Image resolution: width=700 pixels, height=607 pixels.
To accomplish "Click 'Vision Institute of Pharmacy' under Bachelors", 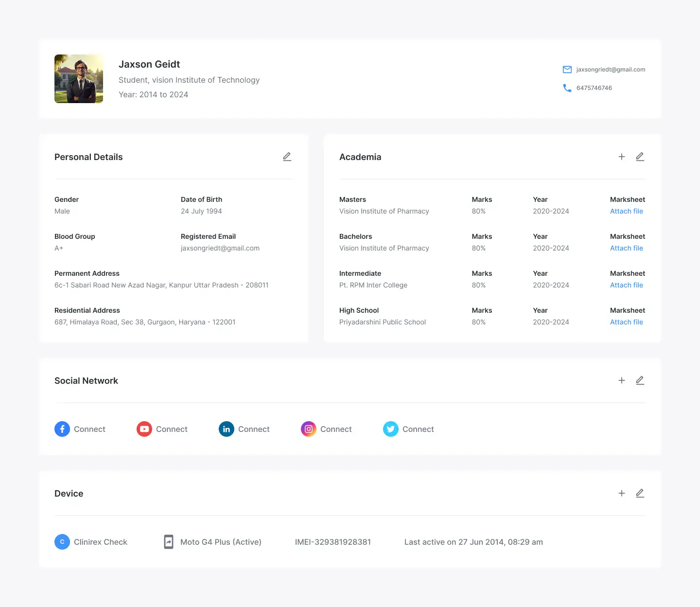I will pyautogui.click(x=384, y=248).
